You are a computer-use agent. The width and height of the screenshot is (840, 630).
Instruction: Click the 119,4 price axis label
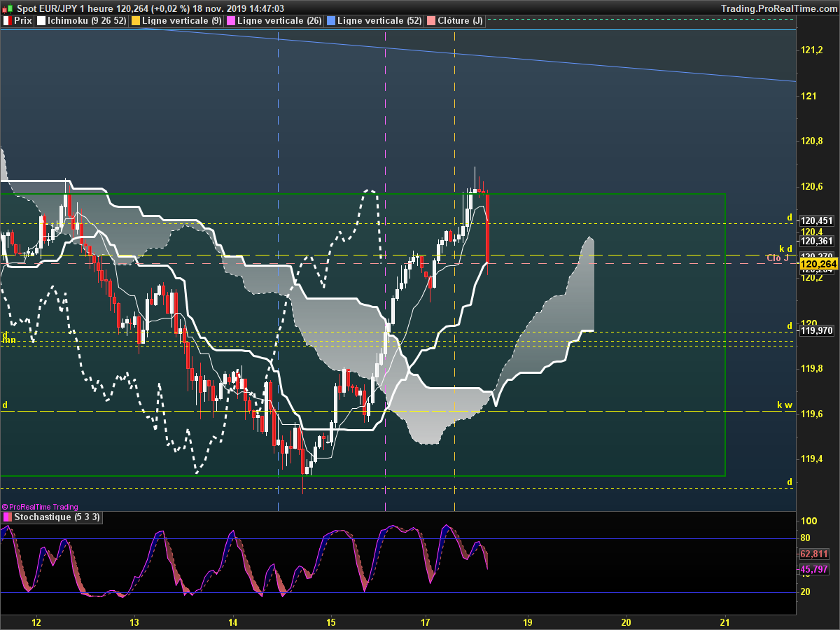tap(811, 459)
